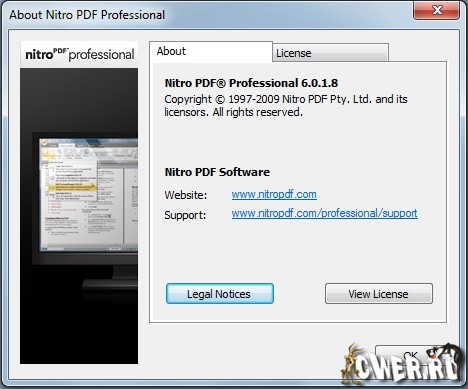This screenshot has width=468, height=389.
Task: Click the copyright 1997-2009 notice text
Action: click(x=286, y=105)
